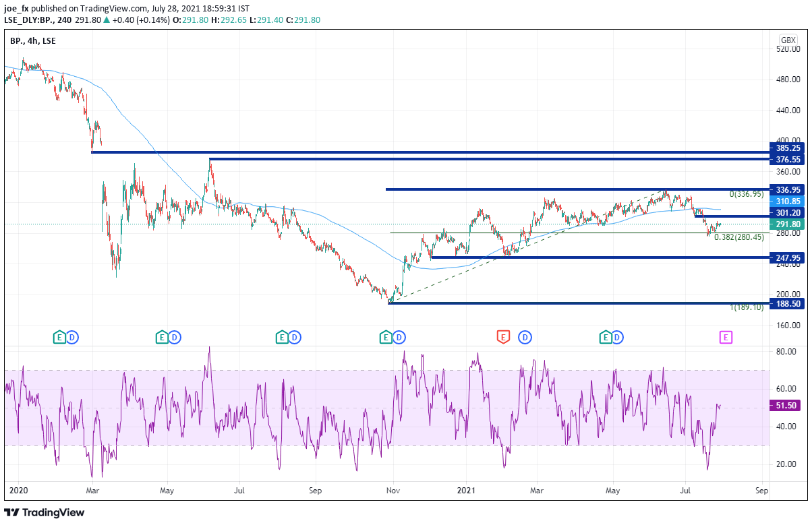
Task: Open the GBX currency label on price scale
Action: pyautogui.click(x=788, y=40)
